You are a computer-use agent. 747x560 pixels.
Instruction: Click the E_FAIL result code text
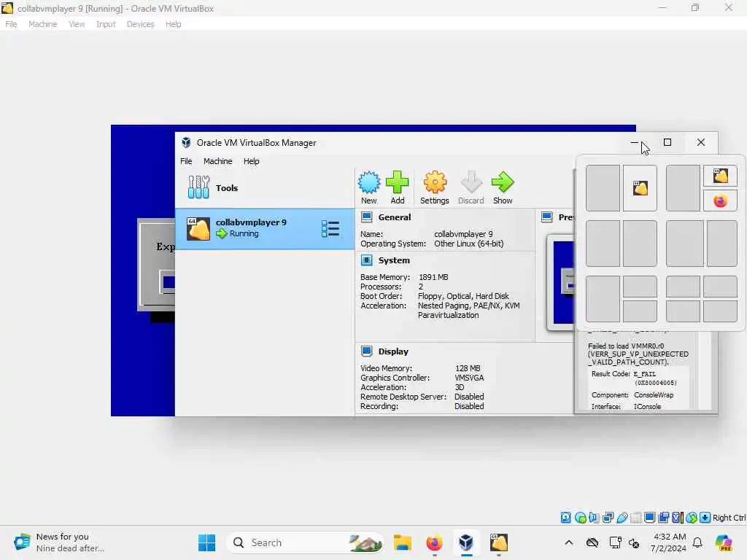[645, 374]
